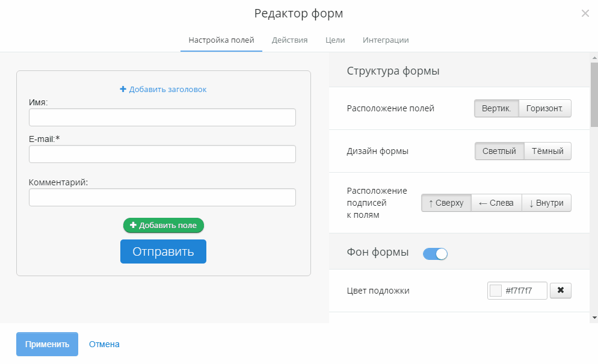Toggle the Фон формы switch
Image resolution: width=598 pixels, height=364 pixels.
pyautogui.click(x=435, y=254)
